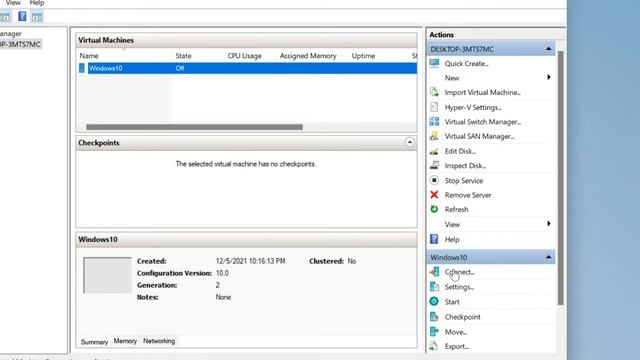Click the Connect icon under Windows10
This screenshot has height=360, width=640.
tap(434, 272)
